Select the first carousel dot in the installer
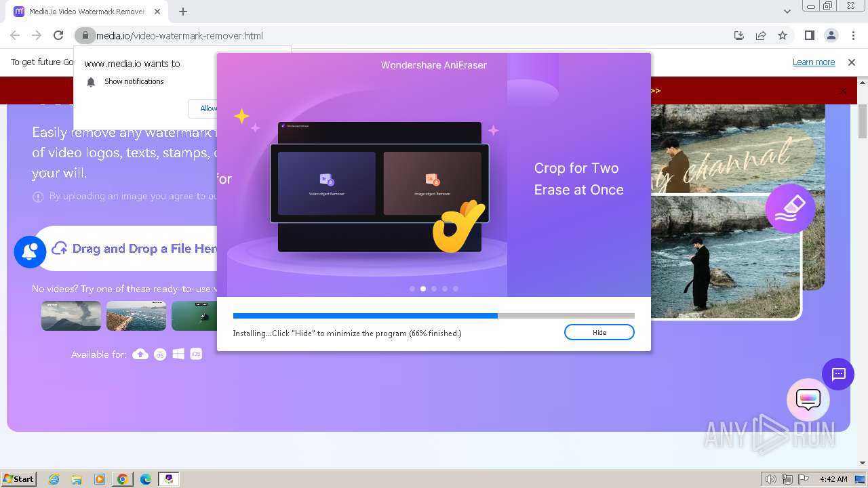868x488 pixels. [x=412, y=289]
